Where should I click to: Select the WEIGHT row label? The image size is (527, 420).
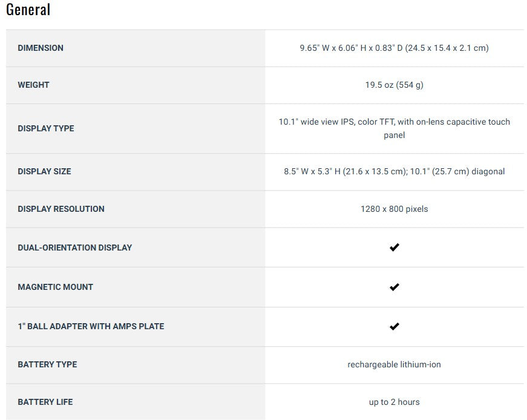pyautogui.click(x=33, y=85)
